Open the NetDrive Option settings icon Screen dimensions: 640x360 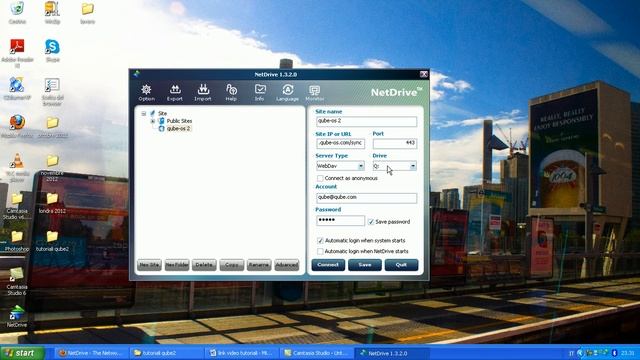click(x=146, y=92)
